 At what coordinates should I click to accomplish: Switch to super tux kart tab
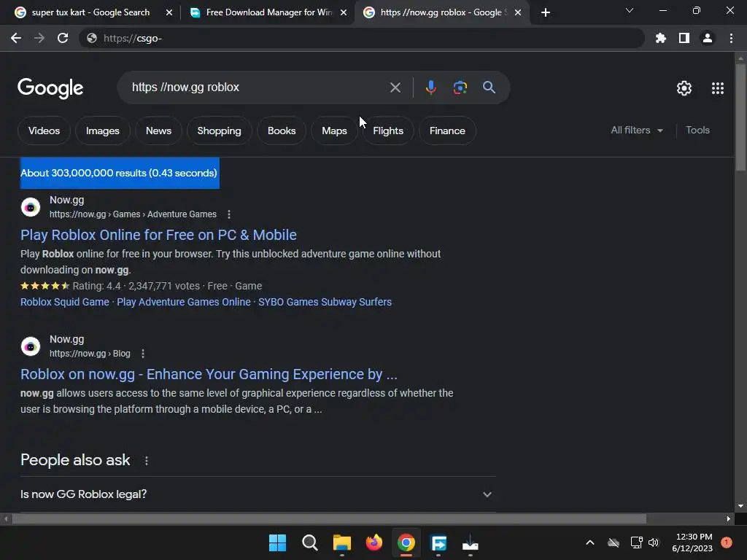click(x=90, y=12)
